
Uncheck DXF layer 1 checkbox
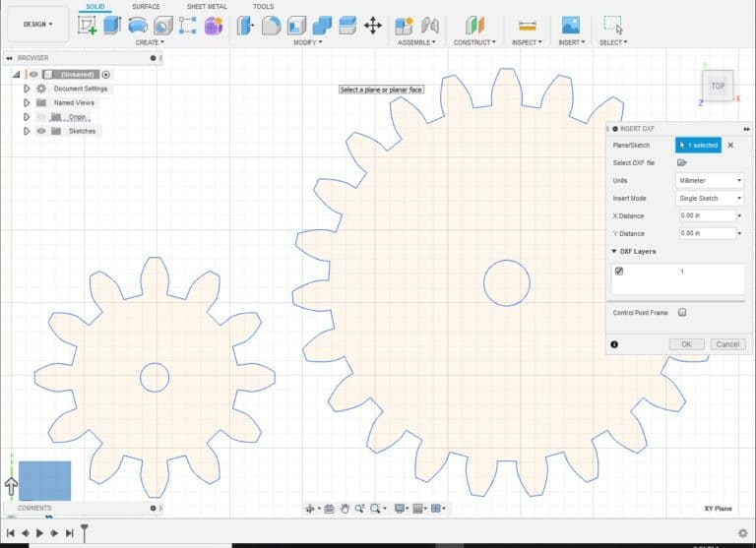coord(619,272)
